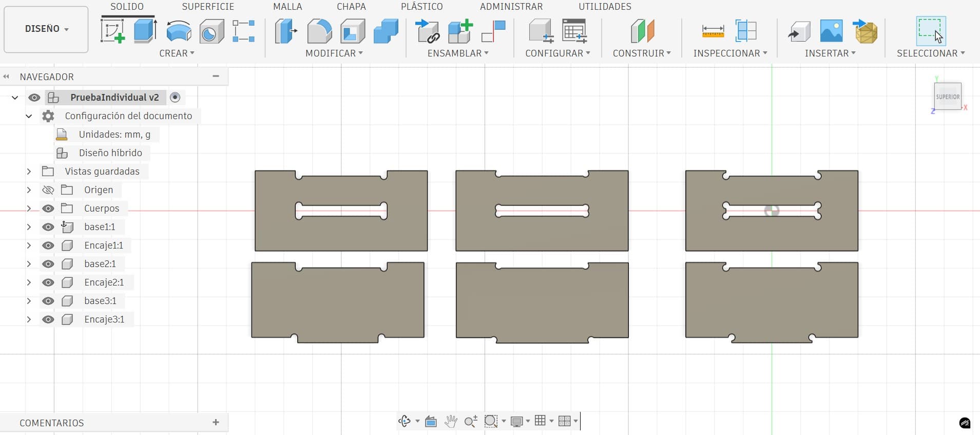
Task: Open the configuration table icon
Action: click(x=574, y=30)
